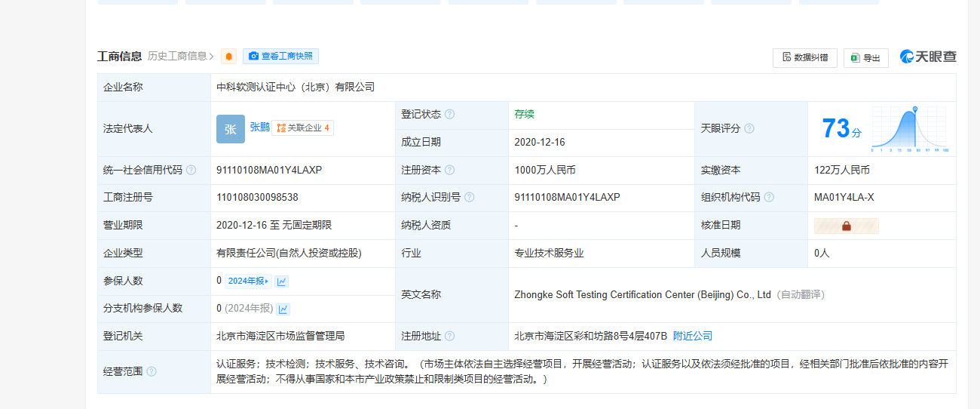Click help icon beside 纳税人识别号
The height and width of the screenshot is (409, 980).
(469, 198)
